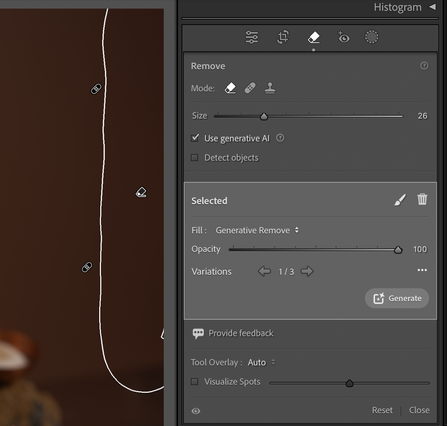Viewport: 447px width, 426px height.
Task: Open the Provide feedback link
Action: click(241, 333)
